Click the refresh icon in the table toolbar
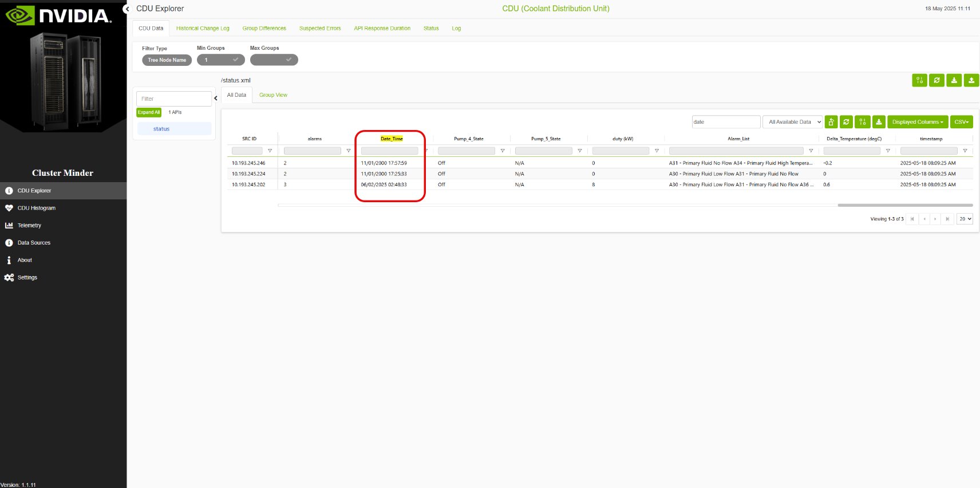This screenshot has height=488, width=980. point(847,122)
